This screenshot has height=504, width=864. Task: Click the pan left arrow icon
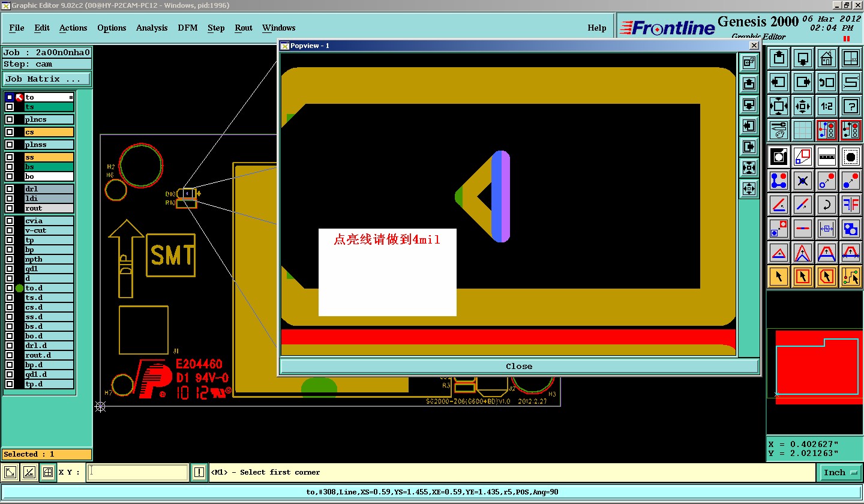(x=779, y=82)
